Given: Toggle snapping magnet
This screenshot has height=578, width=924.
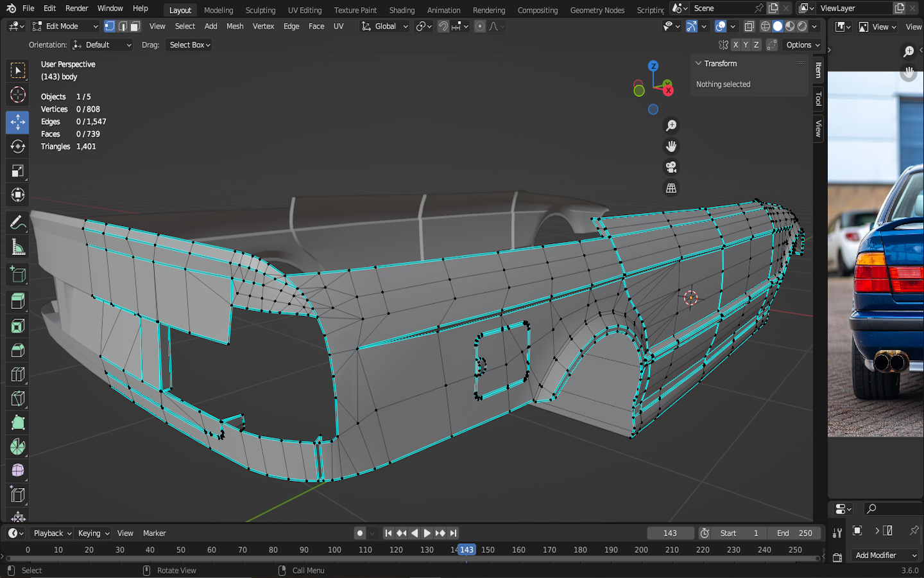Looking at the screenshot, I should pyautogui.click(x=443, y=26).
